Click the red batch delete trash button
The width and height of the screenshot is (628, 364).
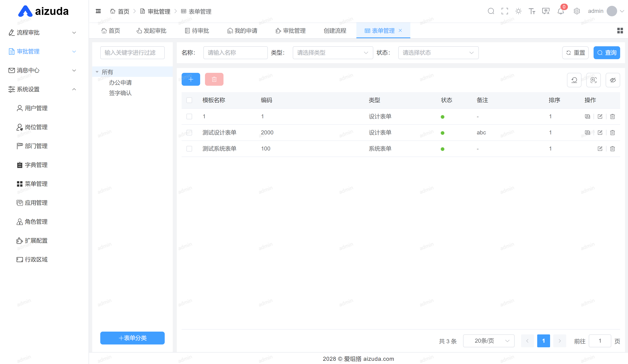[214, 79]
